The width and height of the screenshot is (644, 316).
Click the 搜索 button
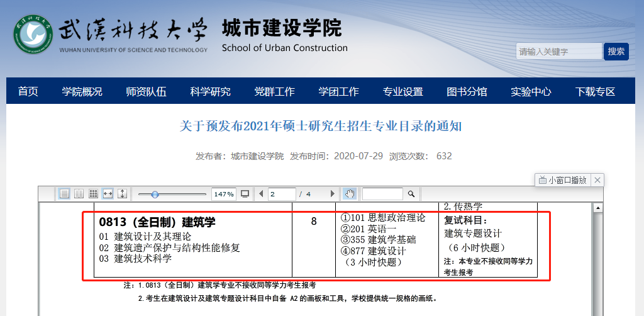tap(616, 52)
